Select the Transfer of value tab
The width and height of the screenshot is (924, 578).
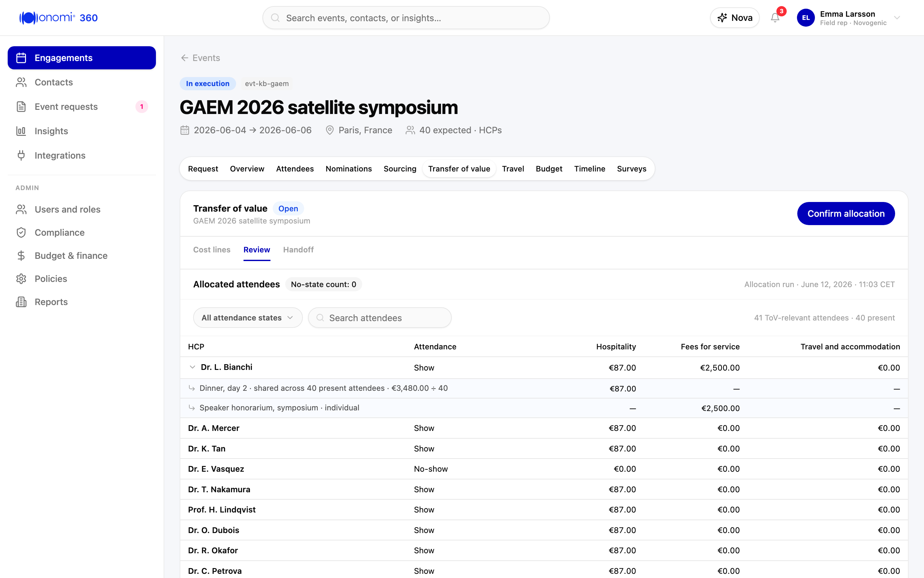pyautogui.click(x=459, y=169)
